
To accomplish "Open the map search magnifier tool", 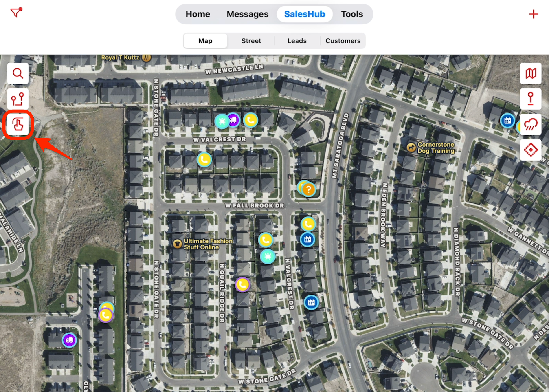I will point(18,73).
